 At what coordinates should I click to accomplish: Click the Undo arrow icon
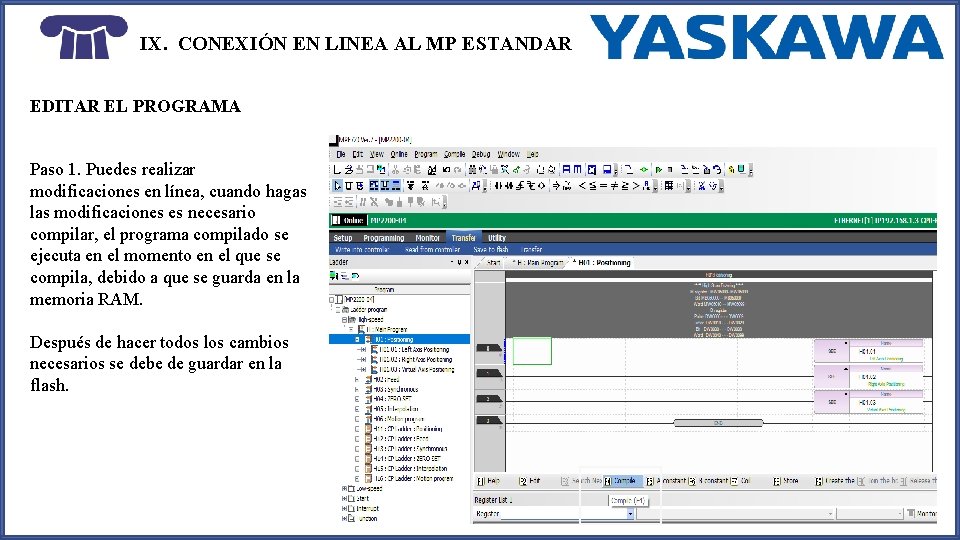[x=446, y=170]
